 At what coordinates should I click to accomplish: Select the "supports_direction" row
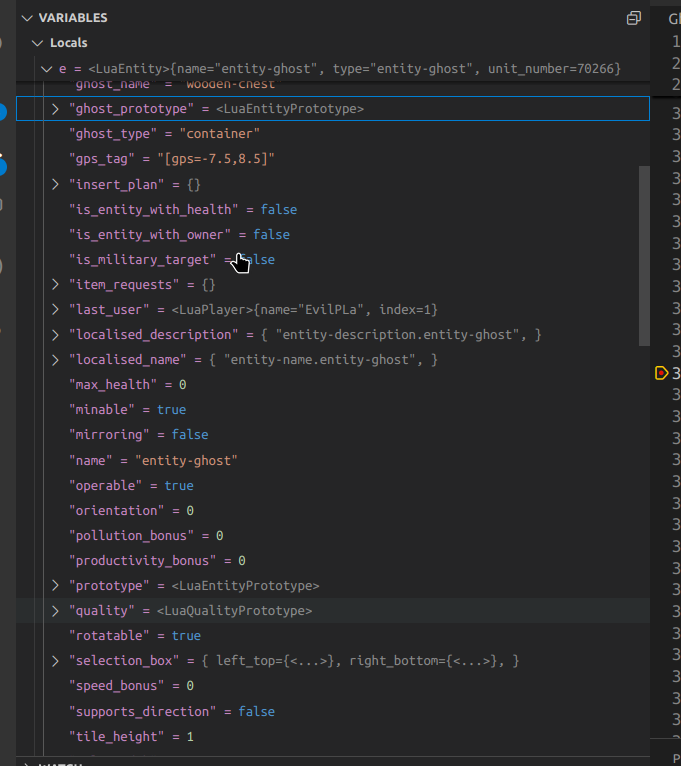pyautogui.click(x=333, y=711)
